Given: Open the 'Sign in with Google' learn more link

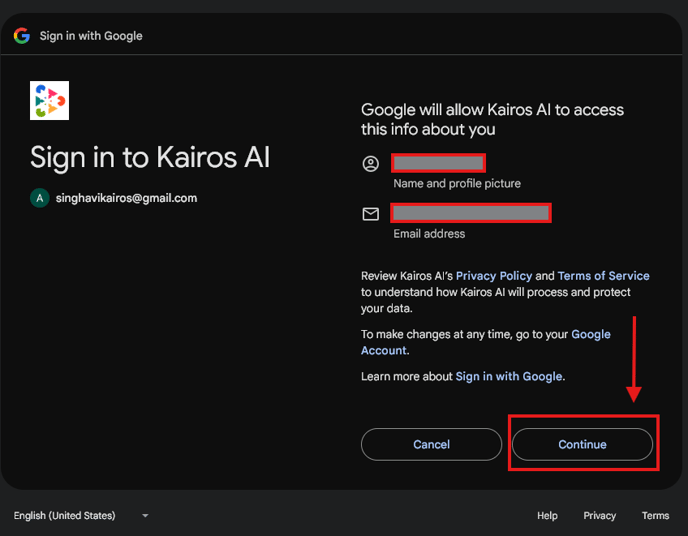Looking at the screenshot, I should point(509,376).
